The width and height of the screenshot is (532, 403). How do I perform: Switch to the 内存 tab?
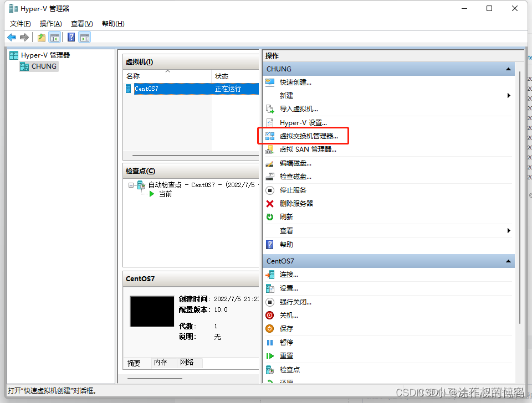[160, 363]
